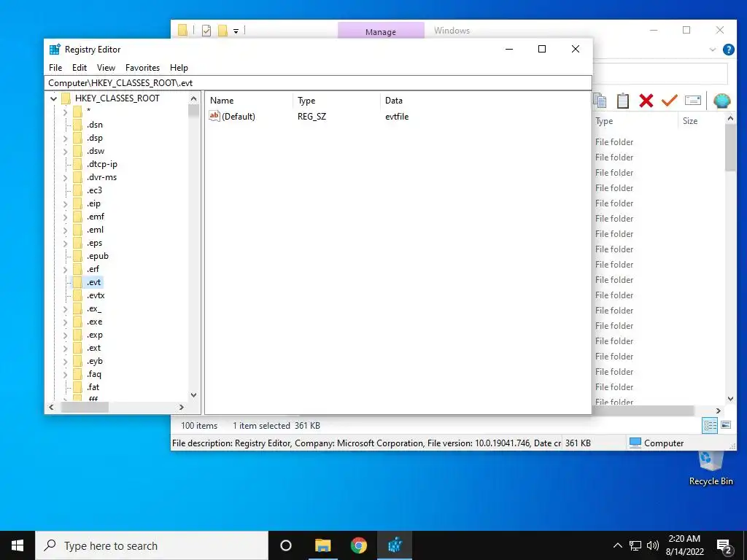Image resolution: width=747 pixels, height=560 pixels.
Task: Expand the .exe registry key
Action: coord(65,322)
